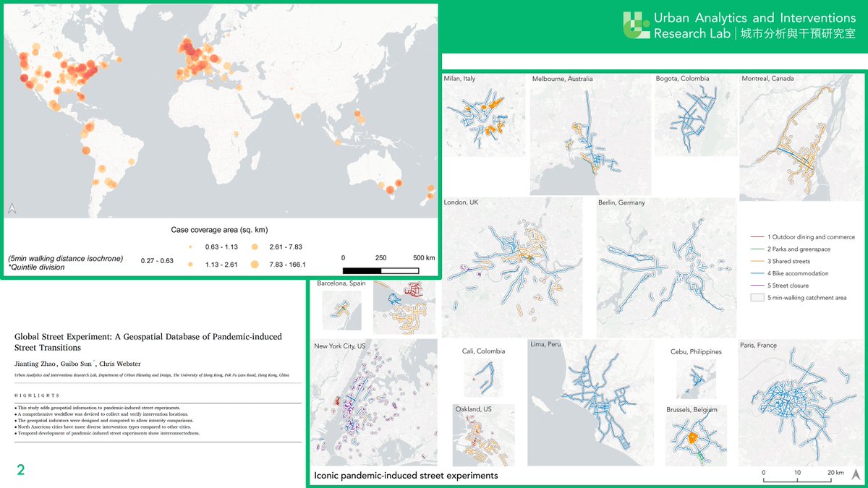Click the Outdoor dining and commerce line swatch

pos(757,237)
